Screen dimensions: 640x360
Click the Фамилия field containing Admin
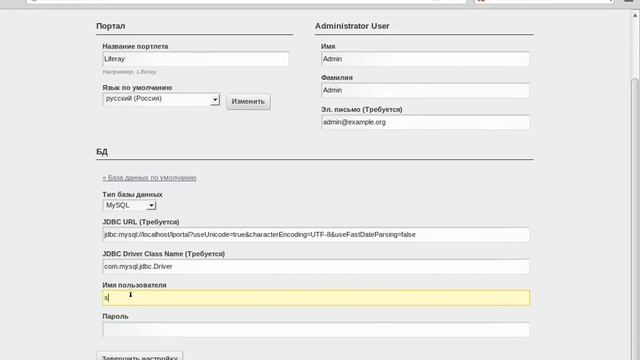[x=425, y=90]
